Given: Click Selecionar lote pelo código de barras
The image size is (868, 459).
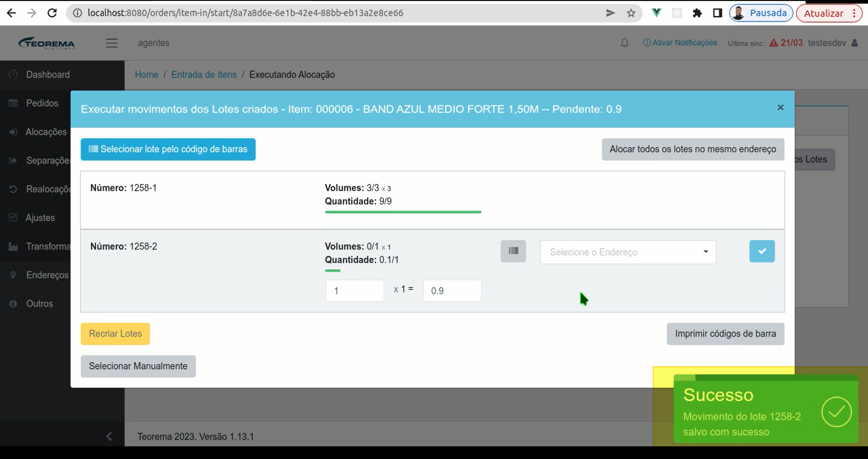Looking at the screenshot, I should pyautogui.click(x=168, y=149).
